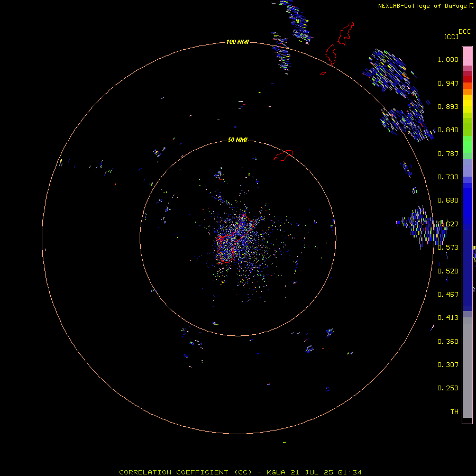Select the 0.253 scale value

click(448, 388)
